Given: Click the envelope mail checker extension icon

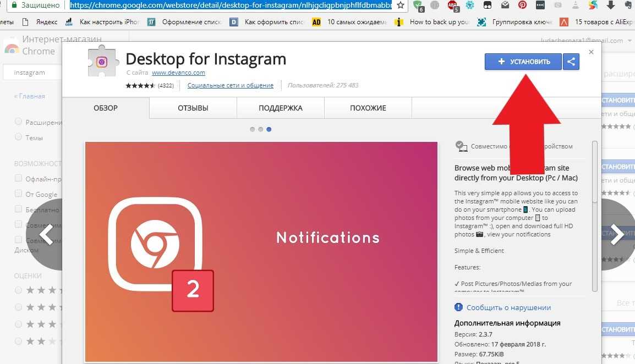Looking at the screenshot, I should tap(505, 5).
